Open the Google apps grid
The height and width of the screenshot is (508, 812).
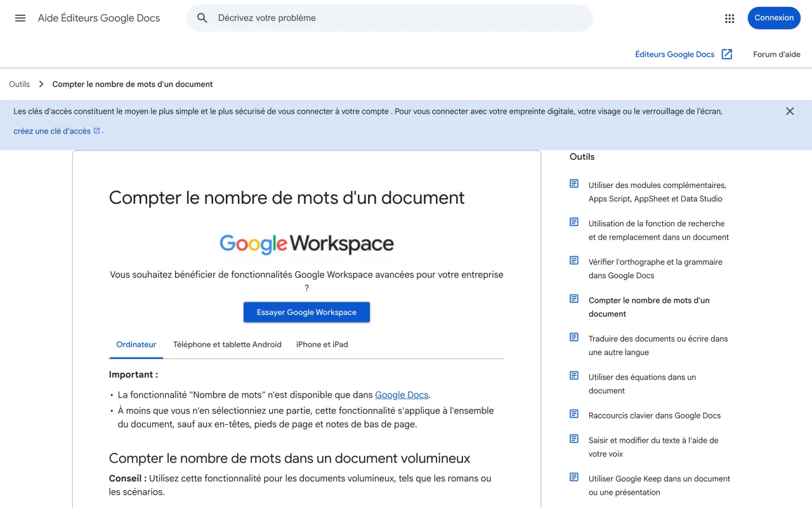tap(730, 18)
